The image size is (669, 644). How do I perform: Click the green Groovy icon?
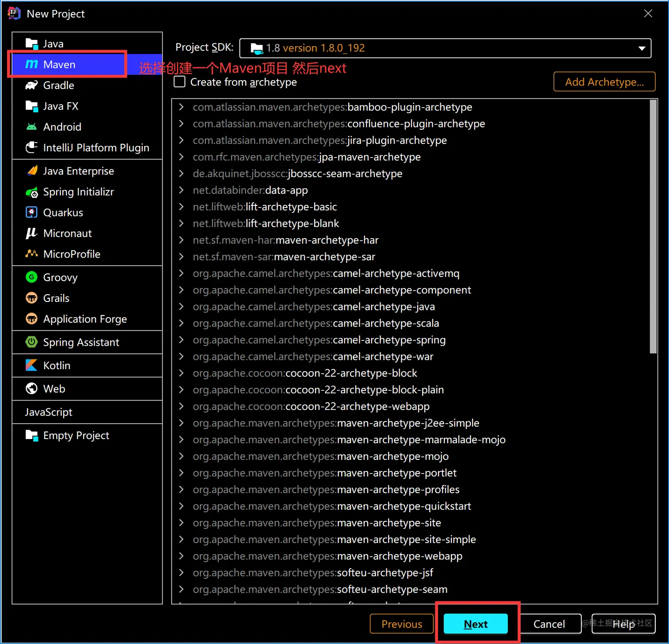[31, 277]
